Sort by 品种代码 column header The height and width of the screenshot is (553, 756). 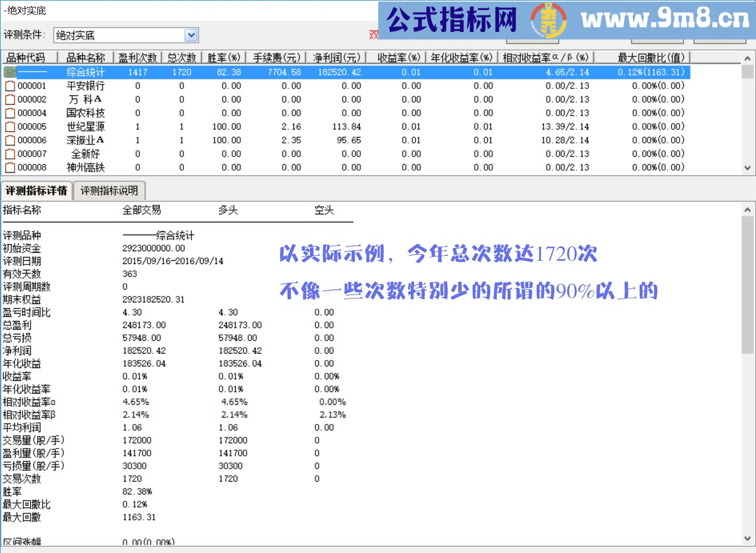pos(29,58)
